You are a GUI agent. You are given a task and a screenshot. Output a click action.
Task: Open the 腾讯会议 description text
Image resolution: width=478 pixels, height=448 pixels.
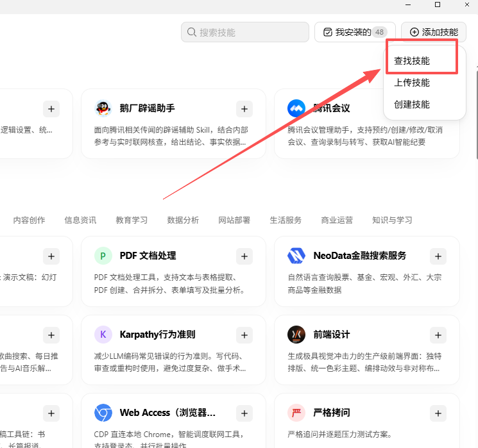pyautogui.click(x=365, y=136)
